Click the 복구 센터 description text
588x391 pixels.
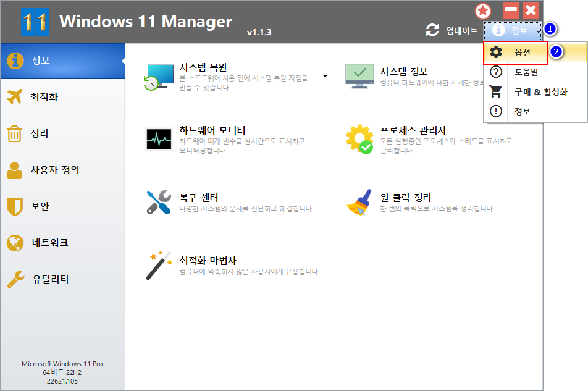[245, 208]
